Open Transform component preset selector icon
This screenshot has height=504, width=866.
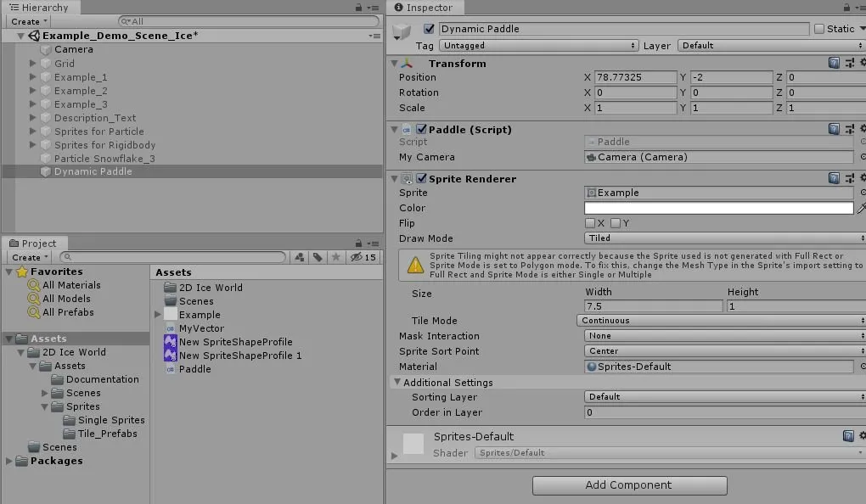(850, 63)
